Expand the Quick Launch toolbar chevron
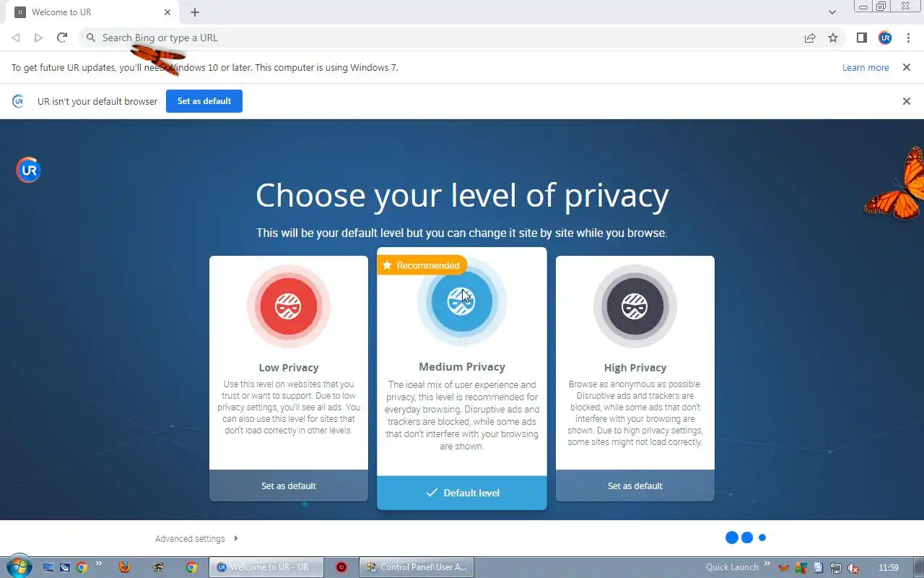The height and width of the screenshot is (578, 924). (767, 564)
